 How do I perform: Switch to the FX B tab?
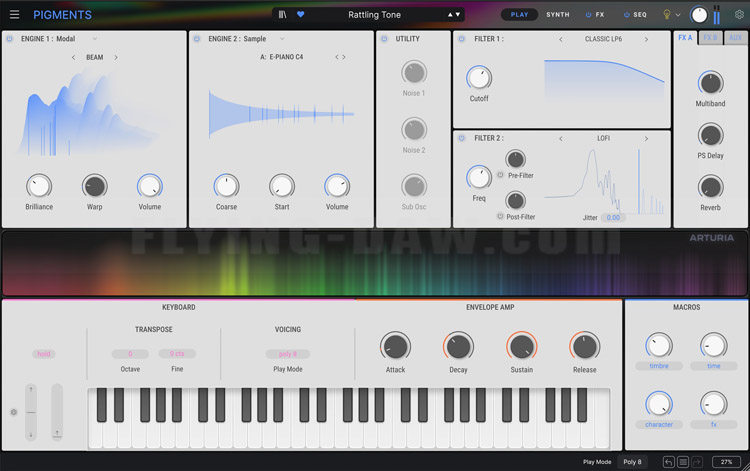[x=710, y=37]
